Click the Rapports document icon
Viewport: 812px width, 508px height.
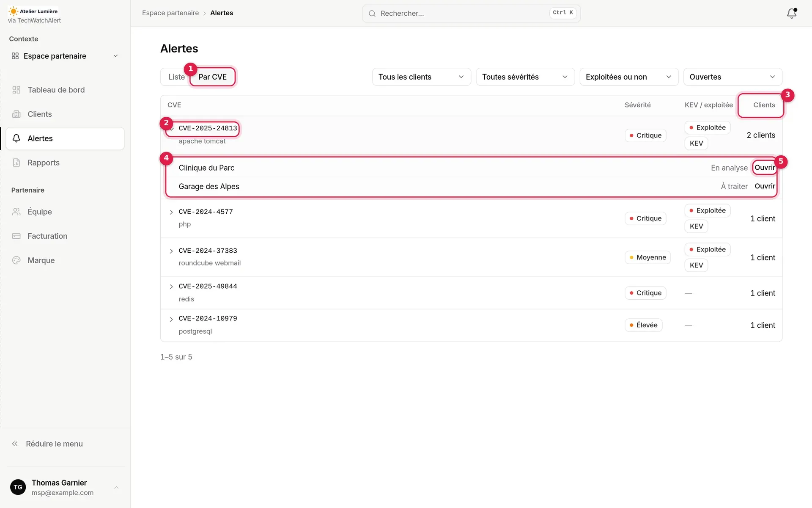point(16,163)
